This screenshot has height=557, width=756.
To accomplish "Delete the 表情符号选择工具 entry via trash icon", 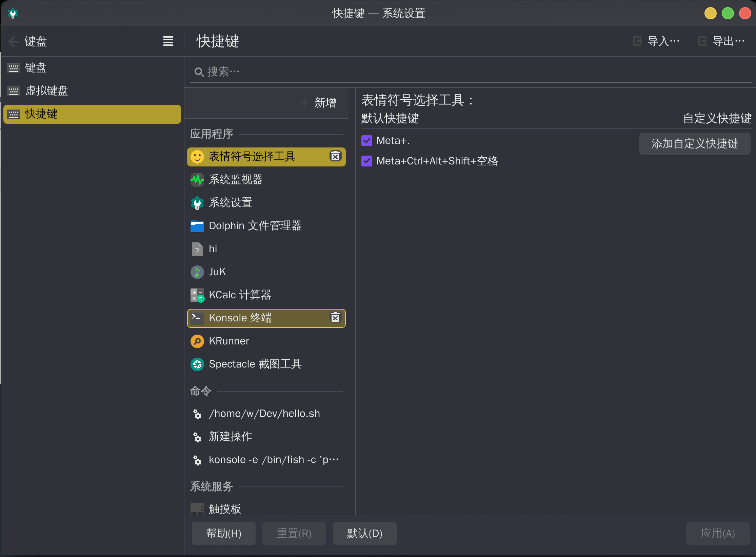I will coord(335,156).
